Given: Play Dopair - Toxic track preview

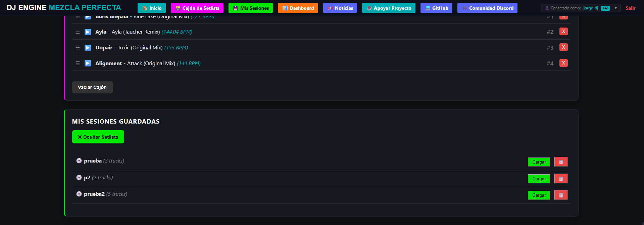Looking at the screenshot, I should [x=88, y=48].
